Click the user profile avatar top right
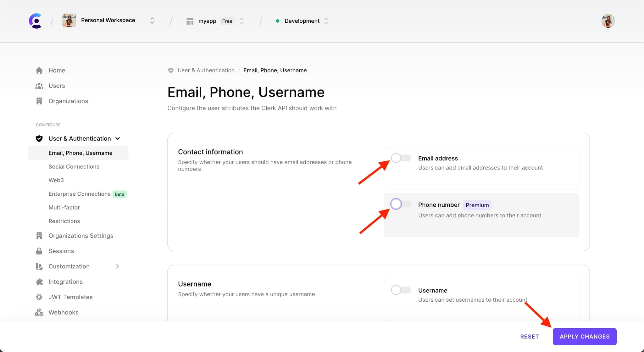Screen dimensions: 644x352 coord(608,20)
